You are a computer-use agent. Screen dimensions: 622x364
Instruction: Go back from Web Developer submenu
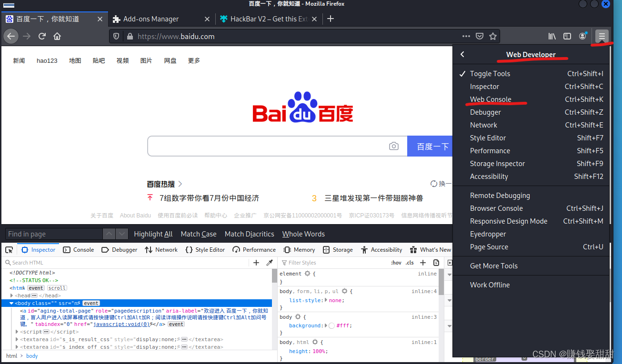[x=462, y=54]
